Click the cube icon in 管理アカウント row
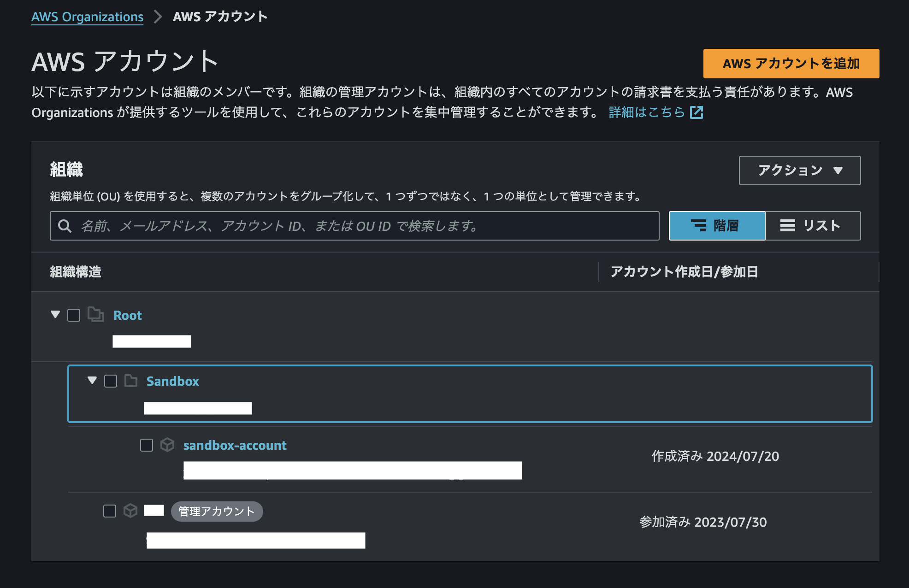The image size is (909, 588). click(x=130, y=511)
